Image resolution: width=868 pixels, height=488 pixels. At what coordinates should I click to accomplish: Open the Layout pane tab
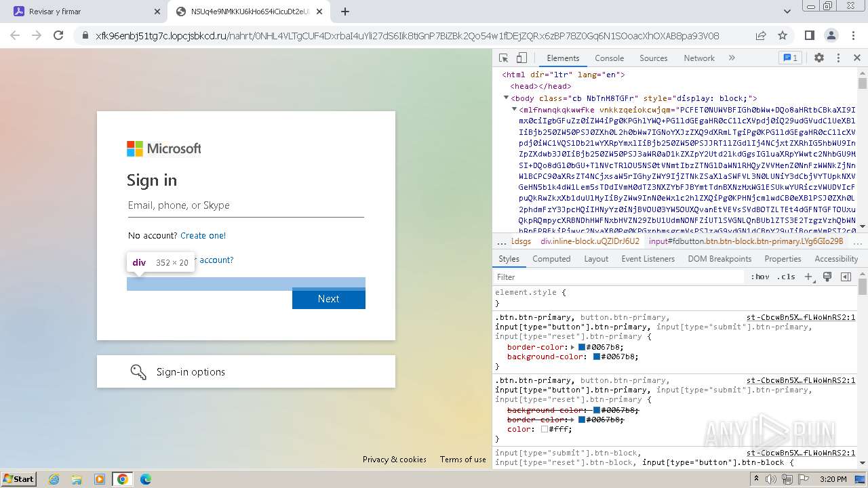click(x=596, y=259)
